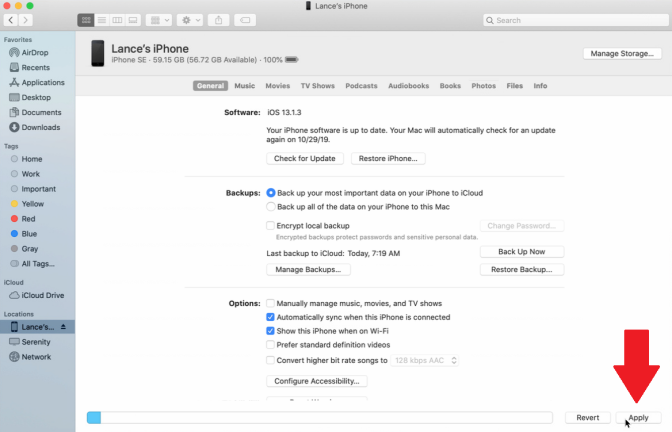Click the Back Up Now button
Image resolution: width=672 pixels, height=432 pixels.
pyautogui.click(x=522, y=252)
